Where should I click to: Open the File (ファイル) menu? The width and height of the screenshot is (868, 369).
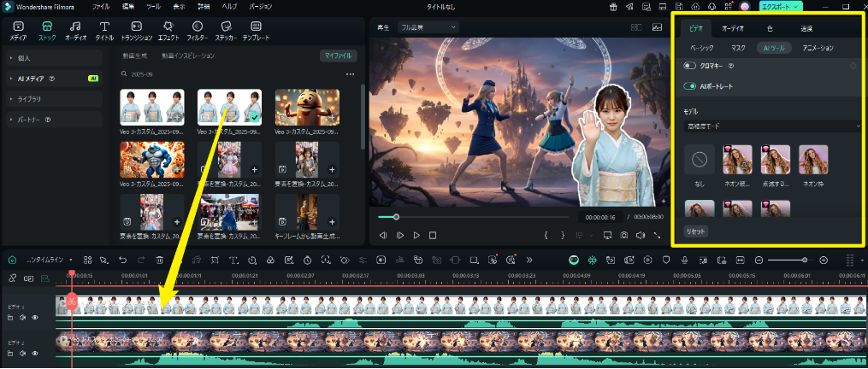(101, 6)
